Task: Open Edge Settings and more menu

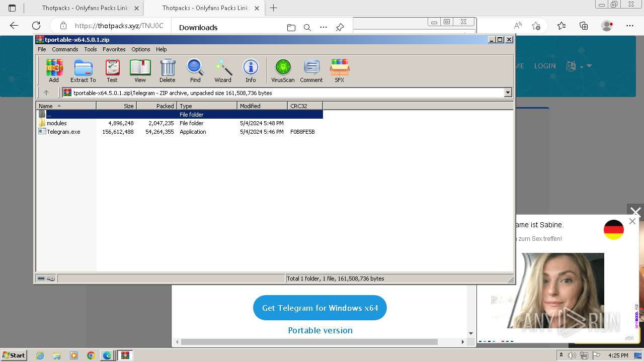Action: tap(630, 26)
